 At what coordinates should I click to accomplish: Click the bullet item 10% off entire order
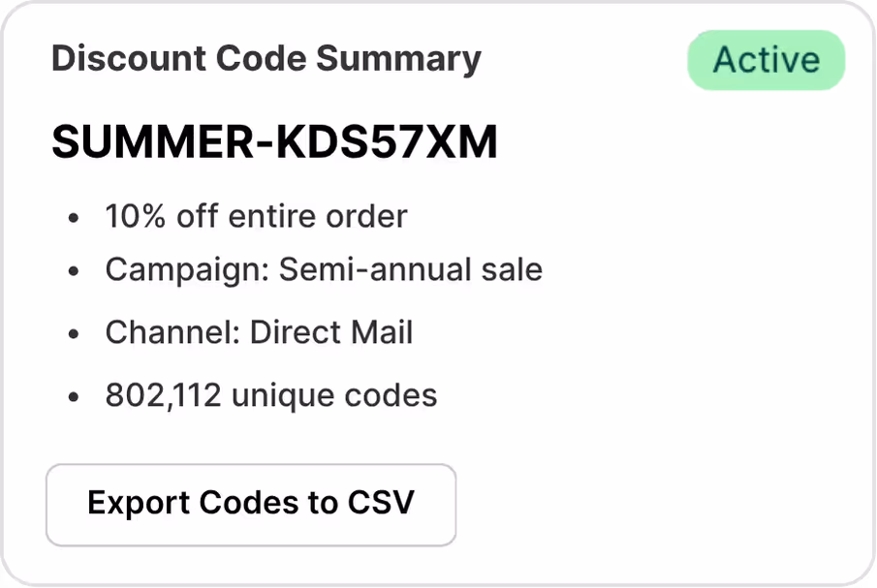(x=256, y=215)
